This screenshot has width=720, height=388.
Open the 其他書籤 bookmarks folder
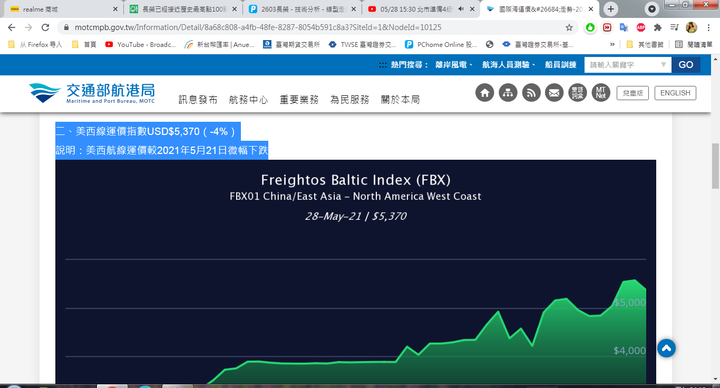645,45
